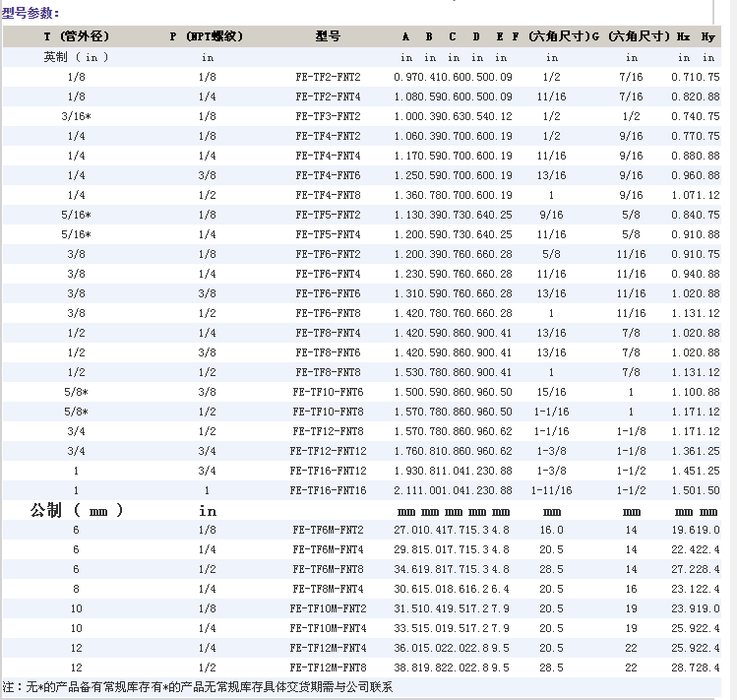Screen dimensions: 737x700
Task: Click 1-11/16 hex size in FE-TF16-FNT16 row
Action: pyautogui.click(x=551, y=491)
